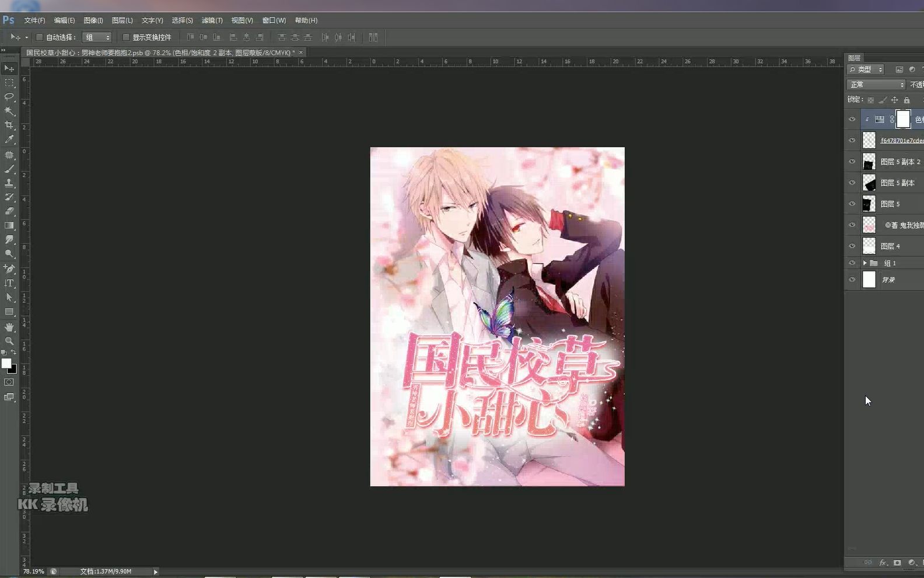Hide the 图层 5 副本 2 layer
Image resolution: width=924 pixels, height=578 pixels.
[852, 162]
